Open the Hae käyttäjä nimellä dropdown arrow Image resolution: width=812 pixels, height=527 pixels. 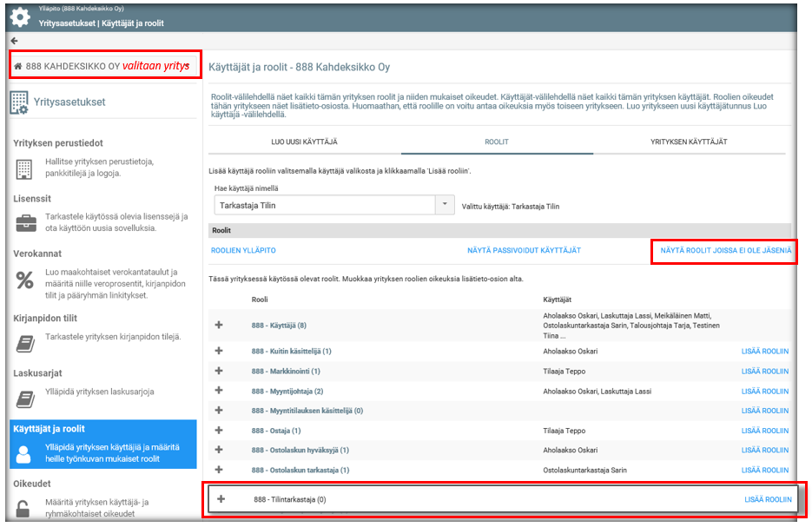445,205
